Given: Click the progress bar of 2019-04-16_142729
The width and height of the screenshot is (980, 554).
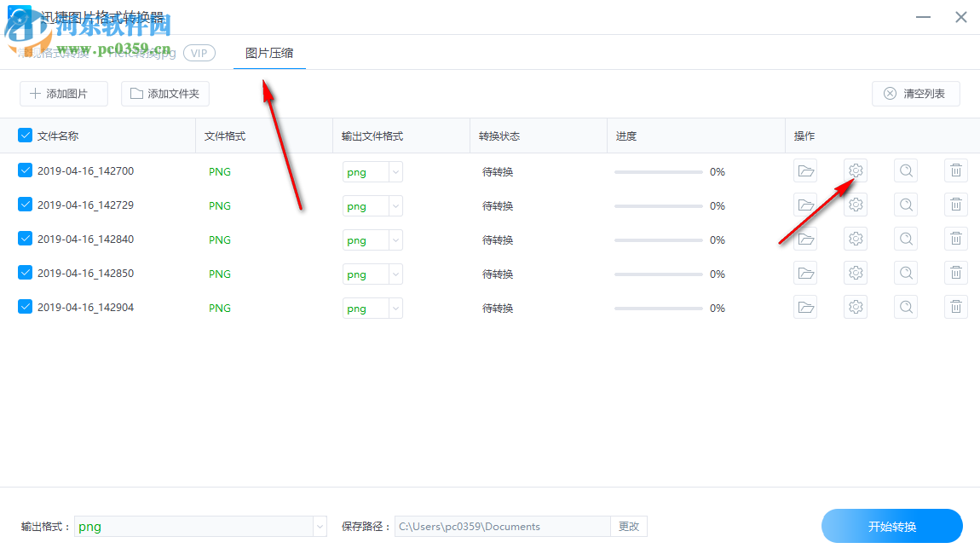Looking at the screenshot, I should click(656, 205).
